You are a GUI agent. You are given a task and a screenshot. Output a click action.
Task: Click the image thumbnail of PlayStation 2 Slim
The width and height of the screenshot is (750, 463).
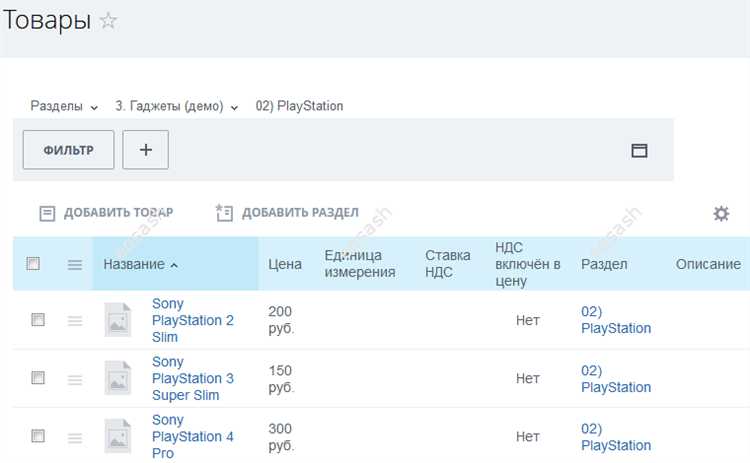tap(118, 320)
